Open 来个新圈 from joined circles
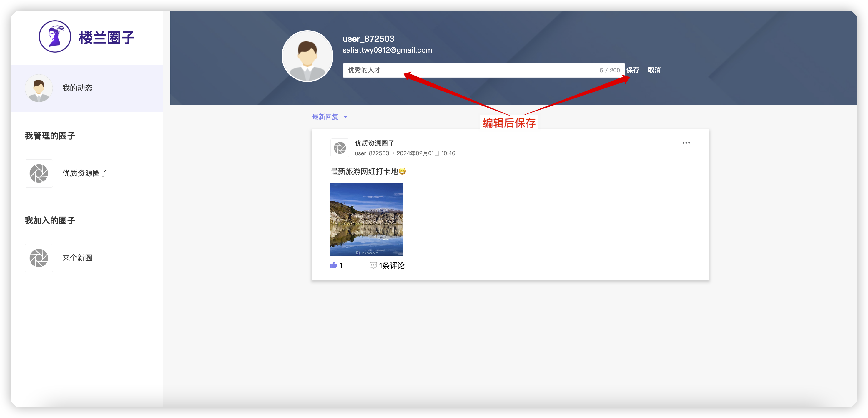This screenshot has height=418, width=868. (x=77, y=258)
